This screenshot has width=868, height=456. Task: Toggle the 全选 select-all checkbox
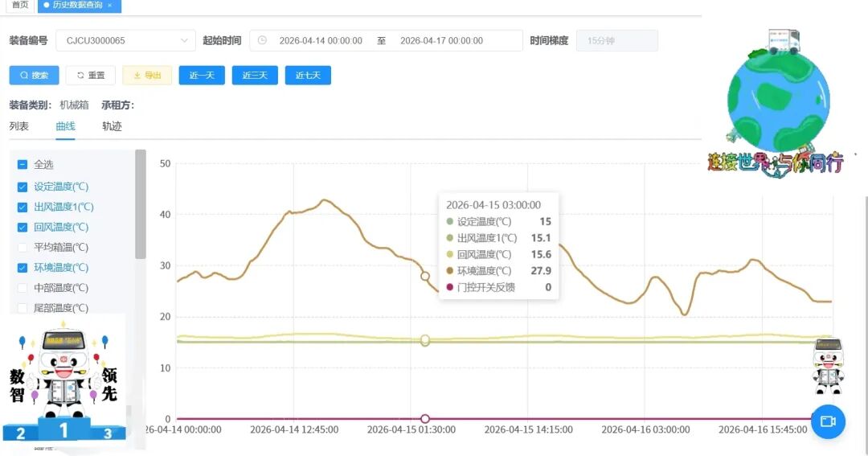click(23, 165)
